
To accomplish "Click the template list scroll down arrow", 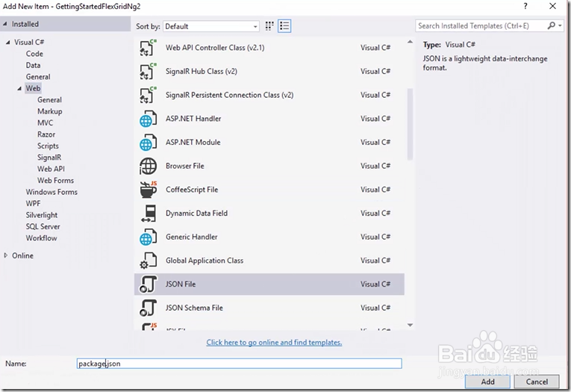I will (410, 325).
